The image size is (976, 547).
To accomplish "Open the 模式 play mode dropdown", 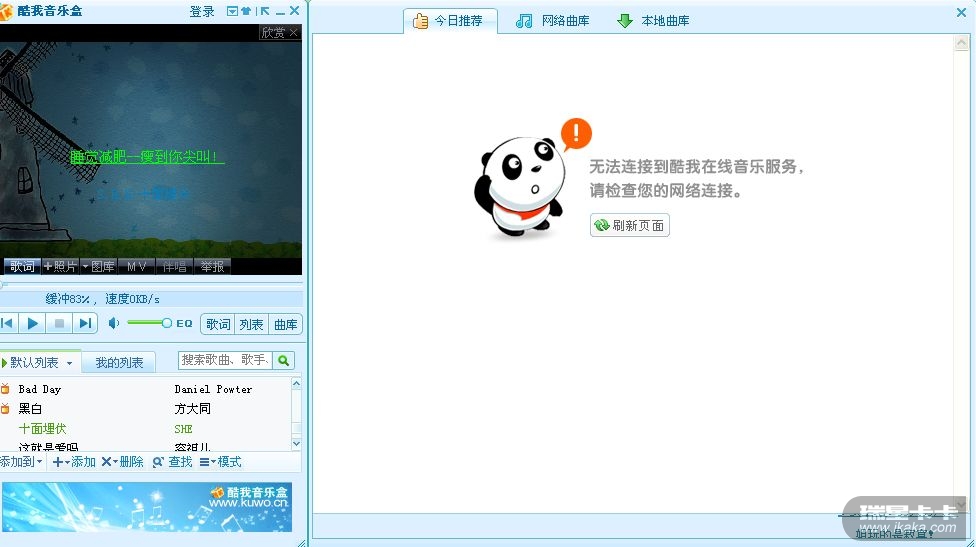I will 220,462.
